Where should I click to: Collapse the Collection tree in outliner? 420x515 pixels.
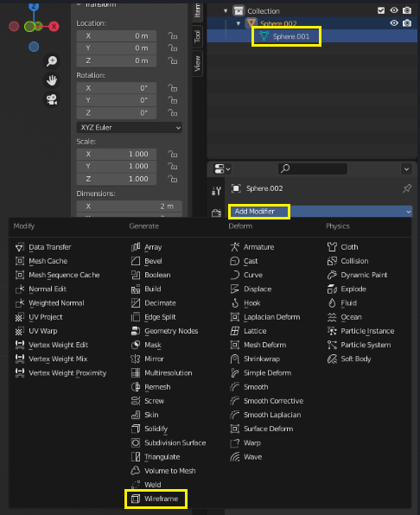coord(226,11)
